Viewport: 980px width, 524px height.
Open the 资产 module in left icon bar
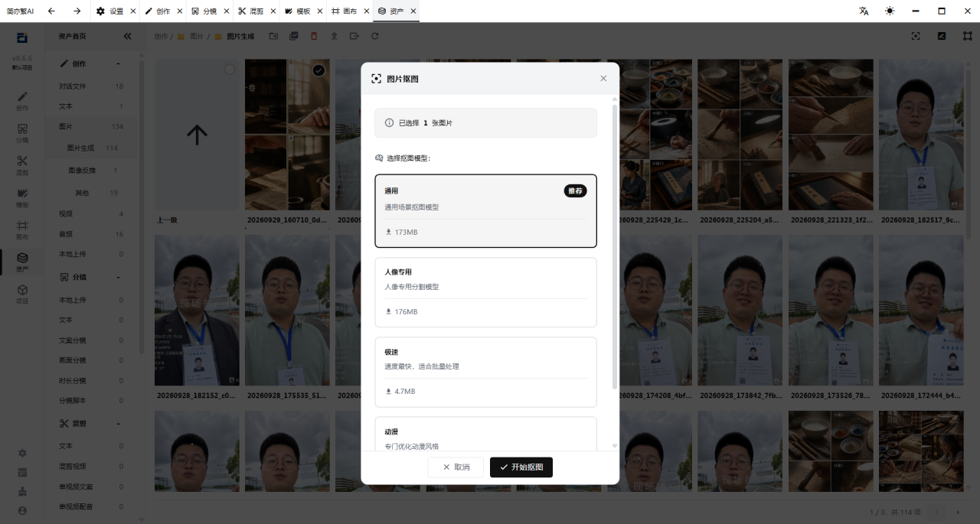[x=22, y=262]
